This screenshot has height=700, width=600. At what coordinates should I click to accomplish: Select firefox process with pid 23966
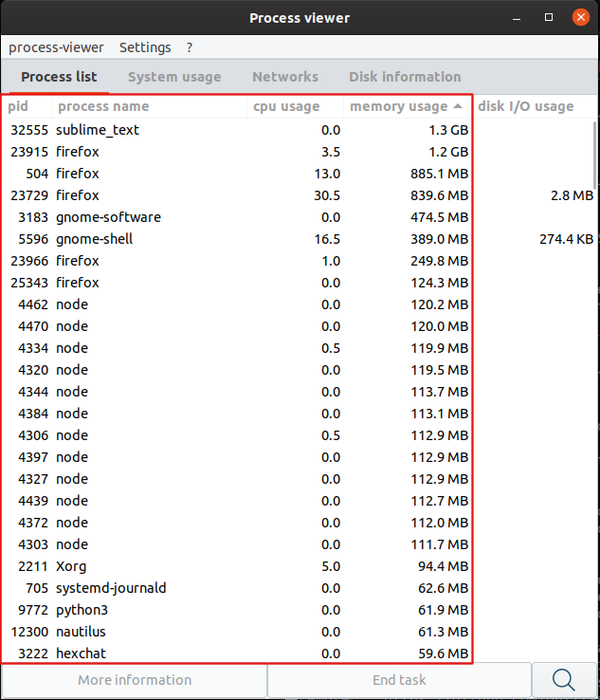pyautogui.click(x=300, y=261)
